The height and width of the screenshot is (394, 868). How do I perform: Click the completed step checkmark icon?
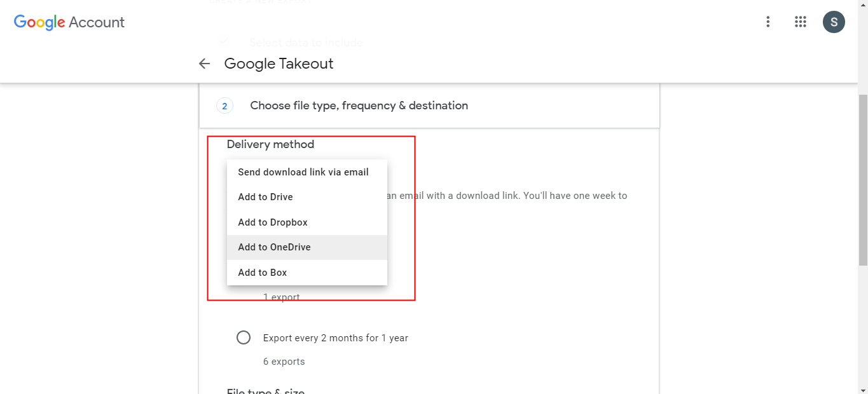click(224, 41)
